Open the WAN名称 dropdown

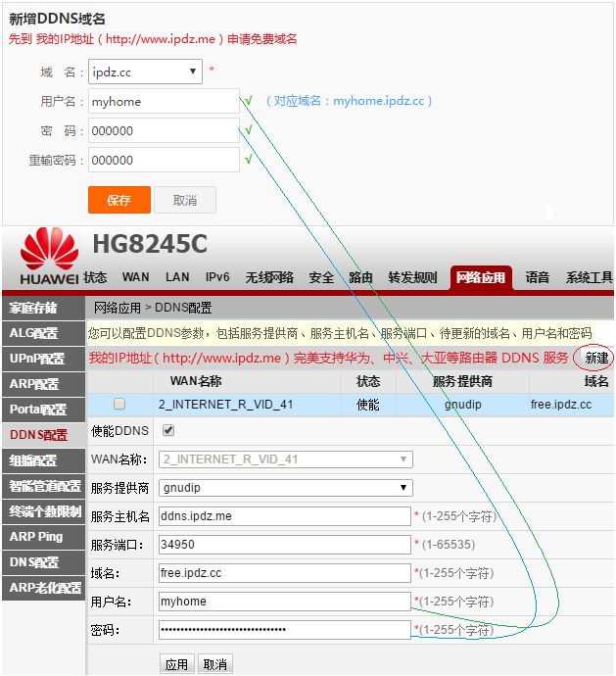tap(285, 459)
